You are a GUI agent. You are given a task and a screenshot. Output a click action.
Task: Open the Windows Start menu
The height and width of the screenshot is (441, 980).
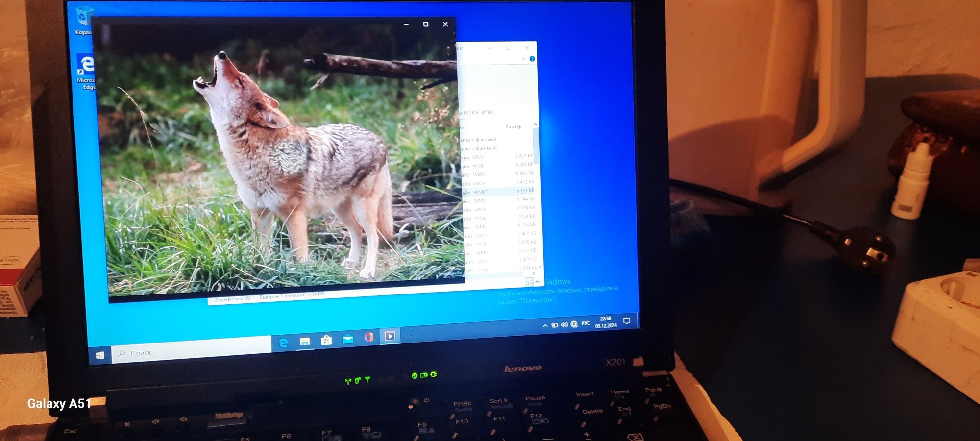pyautogui.click(x=100, y=355)
